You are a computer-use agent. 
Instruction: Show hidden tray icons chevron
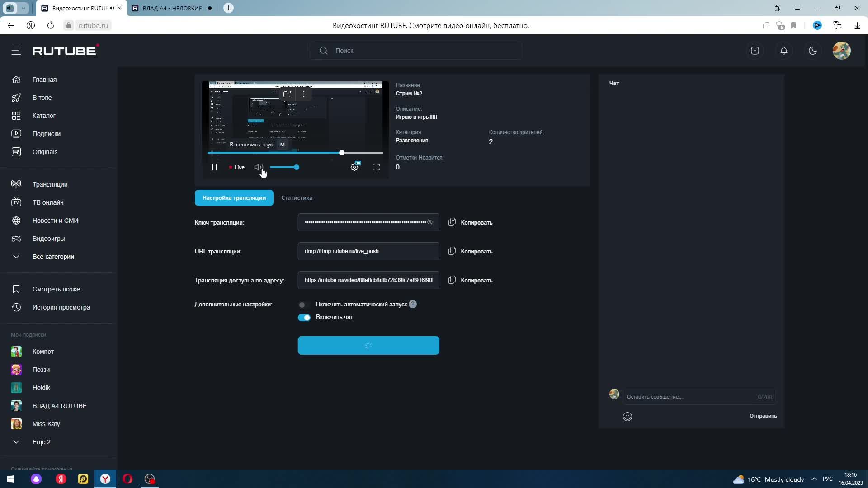pos(814,479)
